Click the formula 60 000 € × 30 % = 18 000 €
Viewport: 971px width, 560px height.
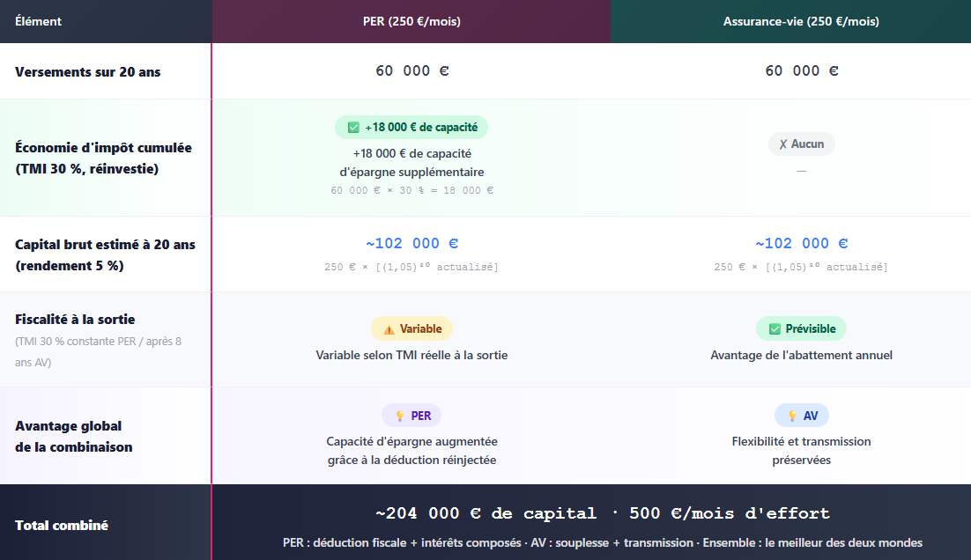411,190
